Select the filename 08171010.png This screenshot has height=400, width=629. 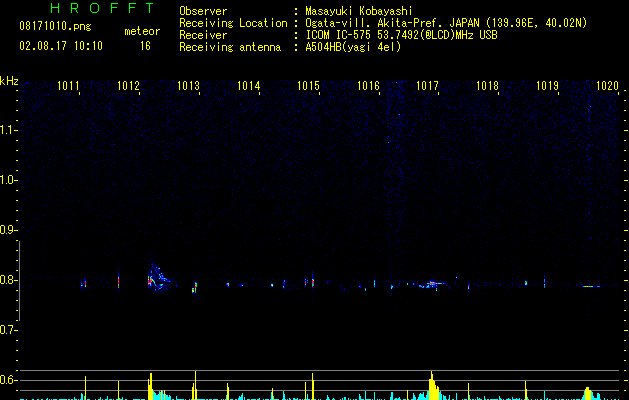[x=55, y=27]
